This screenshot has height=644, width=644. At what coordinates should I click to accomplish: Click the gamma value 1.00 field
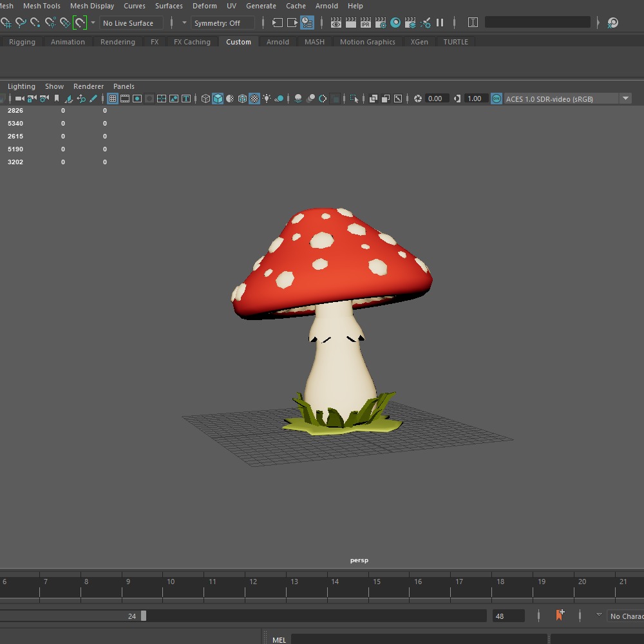pos(476,99)
